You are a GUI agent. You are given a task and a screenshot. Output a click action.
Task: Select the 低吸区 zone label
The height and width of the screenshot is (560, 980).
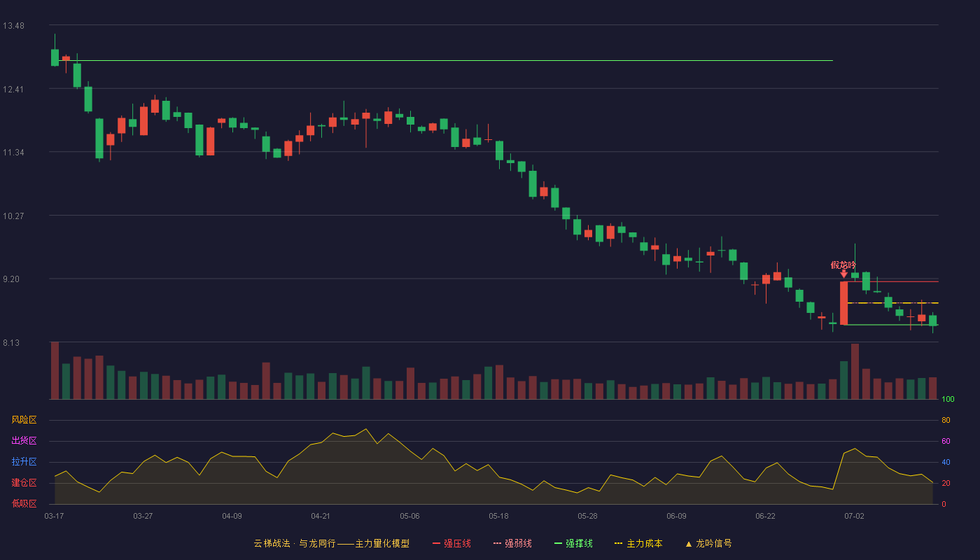point(24,503)
